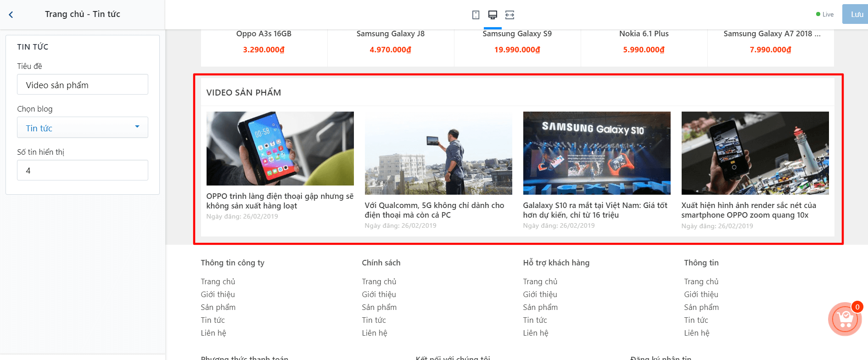Click Sản phẩm under Chính sách
The image size is (868, 360).
(379, 307)
